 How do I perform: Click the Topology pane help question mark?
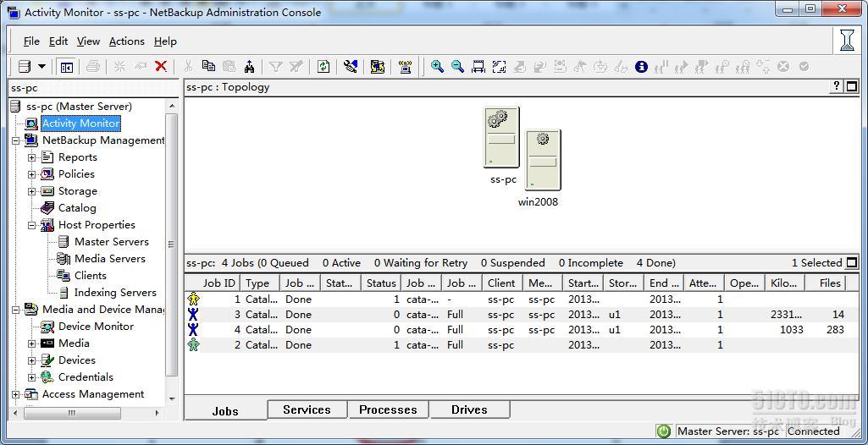837,86
